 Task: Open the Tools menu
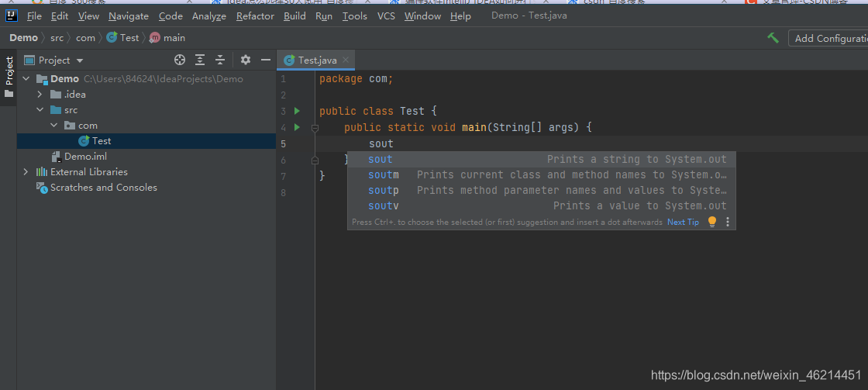[354, 16]
